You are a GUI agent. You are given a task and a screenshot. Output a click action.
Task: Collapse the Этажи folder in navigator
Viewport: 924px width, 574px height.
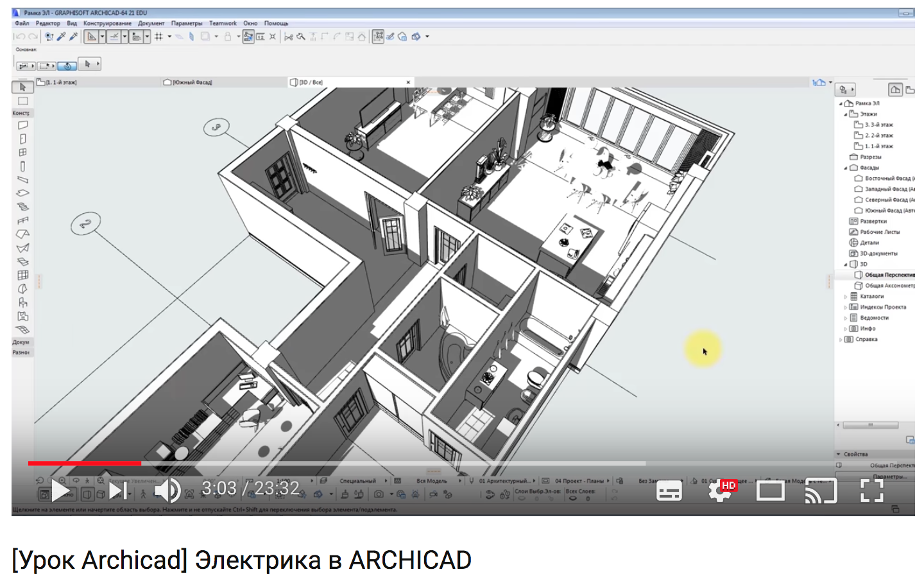pyautogui.click(x=846, y=114)
